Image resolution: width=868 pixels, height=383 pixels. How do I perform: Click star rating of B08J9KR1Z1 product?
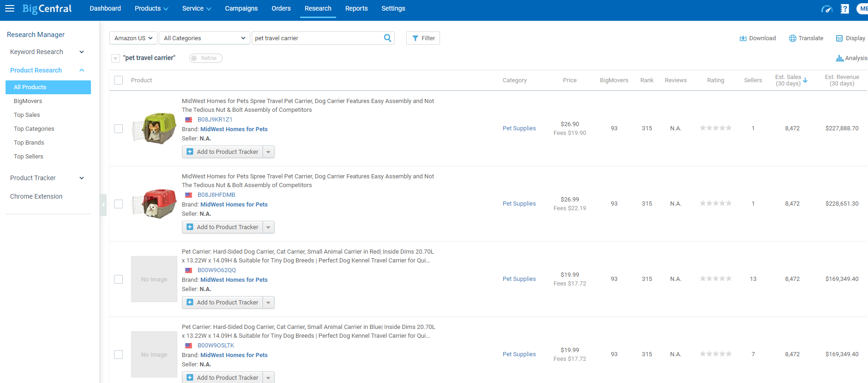716,128
